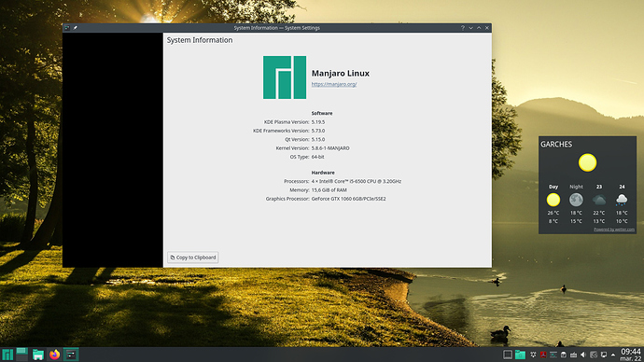Open the network connection tray icon
This screenshot has height=362, width=644.
(x=594, y=355)
